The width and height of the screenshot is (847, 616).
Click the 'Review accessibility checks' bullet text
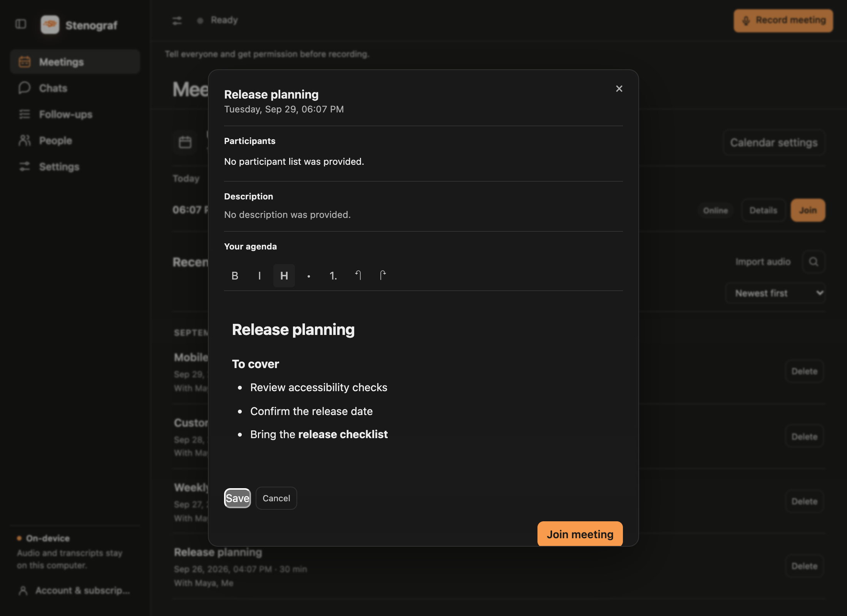(x=319, y=388)
